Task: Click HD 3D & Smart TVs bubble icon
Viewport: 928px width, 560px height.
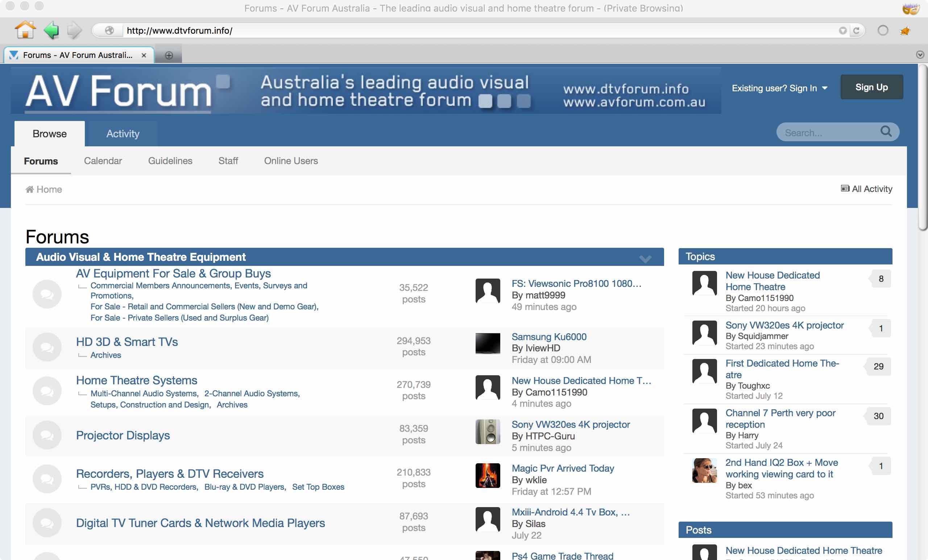Action: click(x=47, y=347)
